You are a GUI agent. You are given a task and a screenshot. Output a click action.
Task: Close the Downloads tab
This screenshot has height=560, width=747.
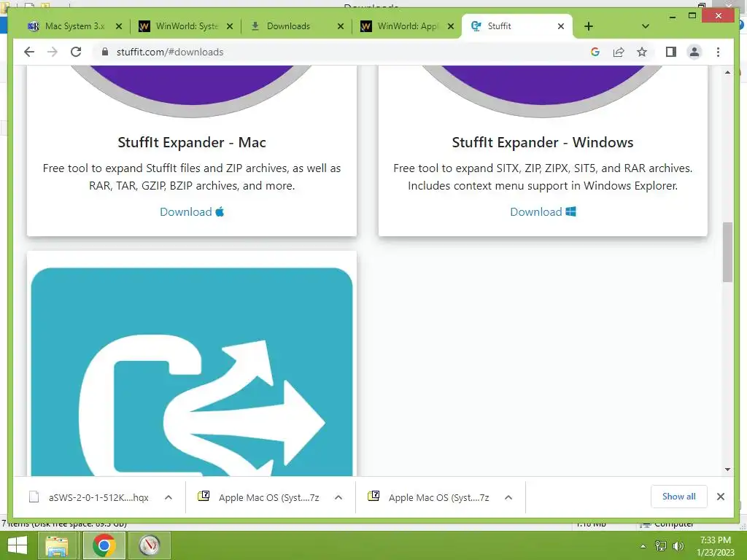click(x=340, y=26)
